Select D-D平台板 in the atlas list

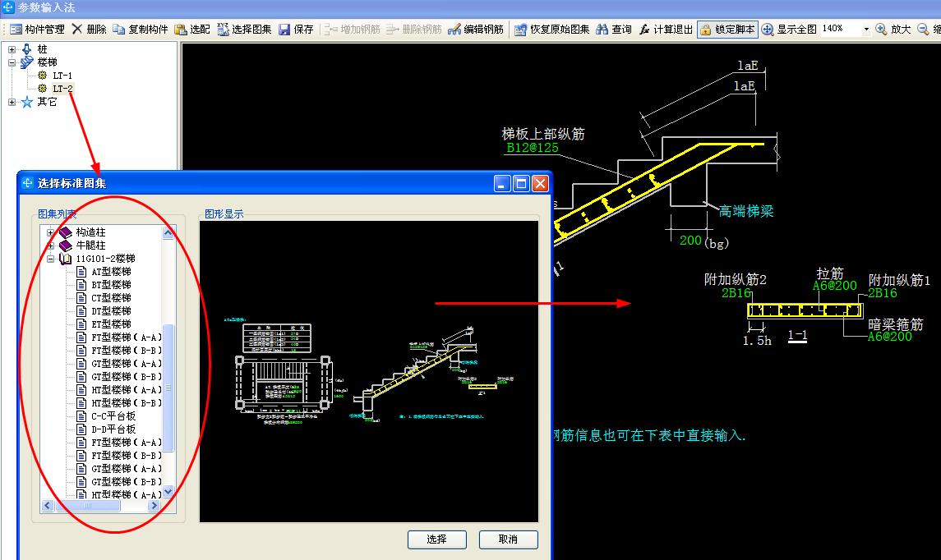coord(113,429)
